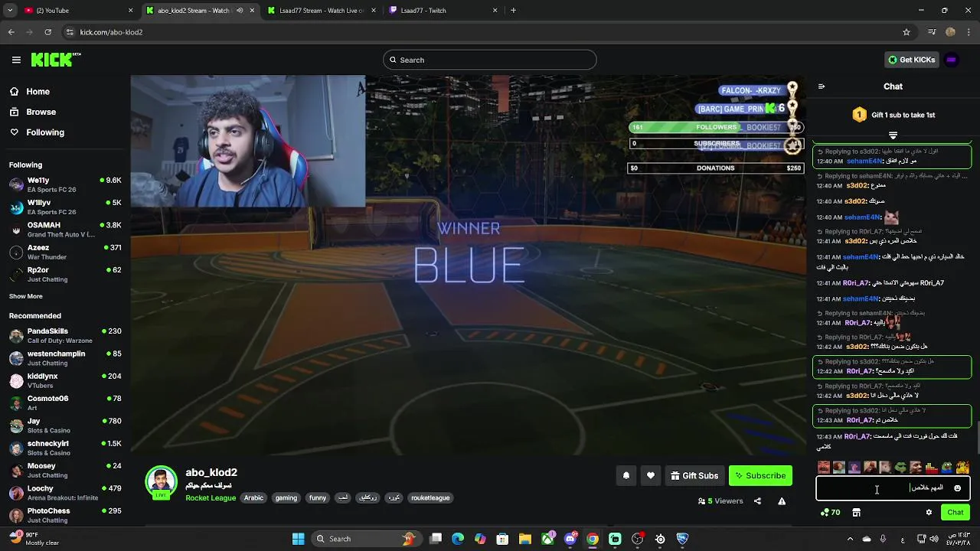The height and width of the screenshot is (551, 980).
Task: Open PhotoChess recommended channel
Action: click(65, 515)
